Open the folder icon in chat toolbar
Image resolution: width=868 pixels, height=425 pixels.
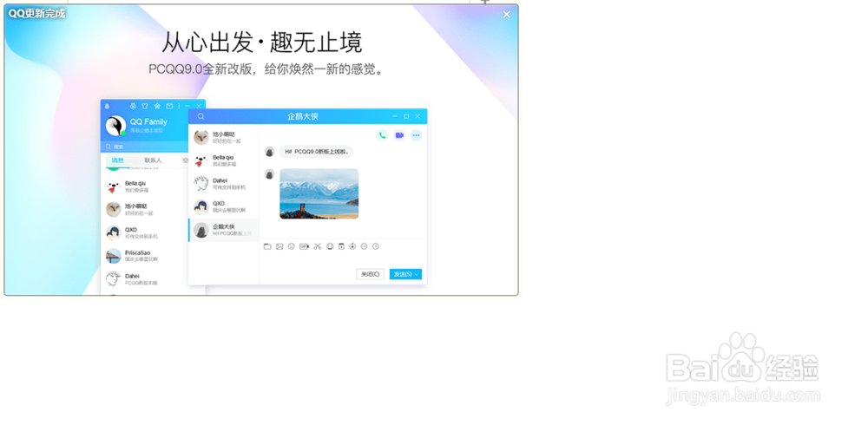pyautogui.click(x=267, y=246)
